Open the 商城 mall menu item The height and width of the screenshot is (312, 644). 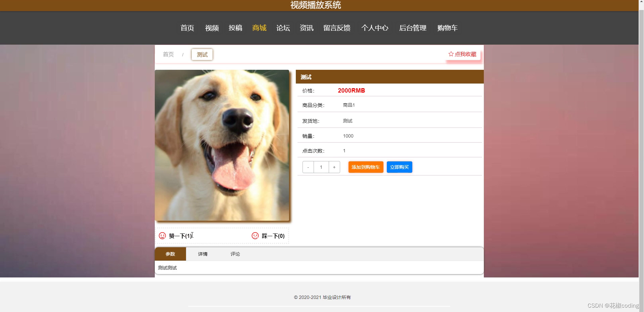tap(259, 28)
